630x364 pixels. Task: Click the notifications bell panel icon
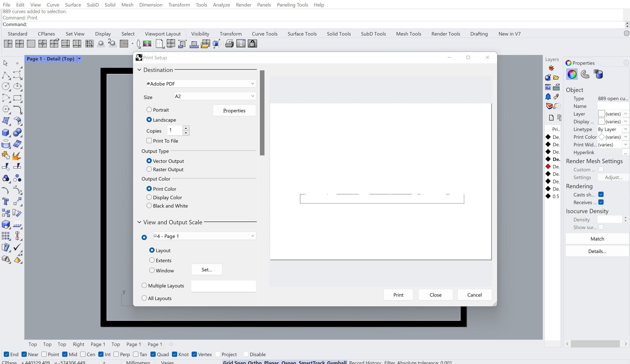(548, 97)
